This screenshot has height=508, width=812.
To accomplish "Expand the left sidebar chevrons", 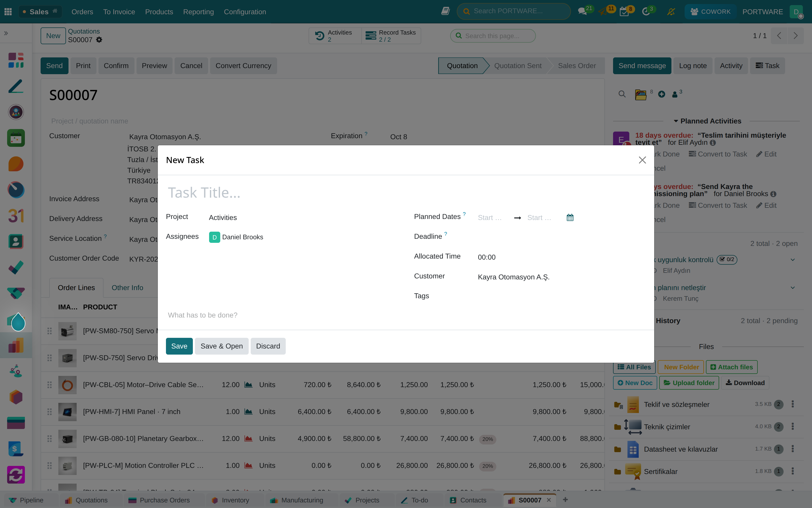I will 6,33.
